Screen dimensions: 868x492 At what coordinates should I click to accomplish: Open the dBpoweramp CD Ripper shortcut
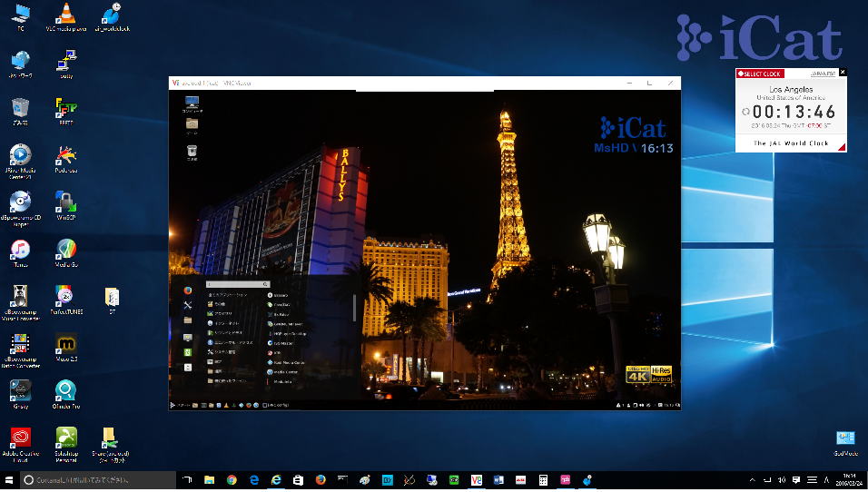pos(21,209)
